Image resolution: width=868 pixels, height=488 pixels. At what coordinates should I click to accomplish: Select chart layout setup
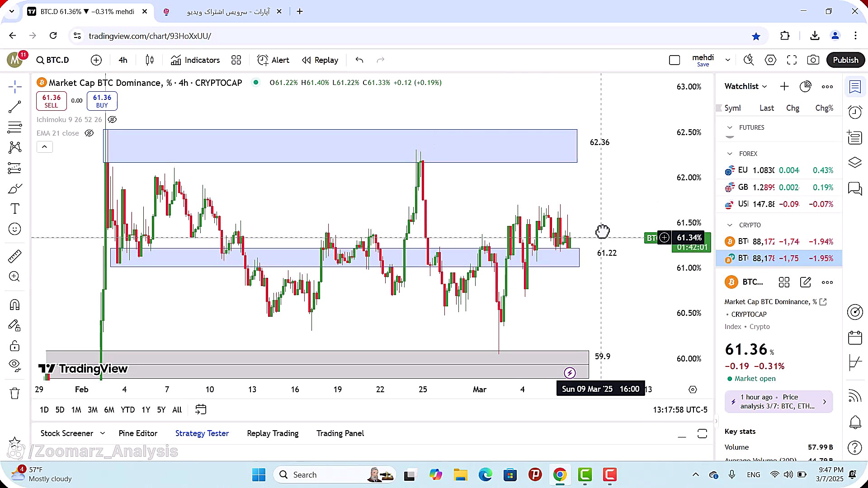675,60
